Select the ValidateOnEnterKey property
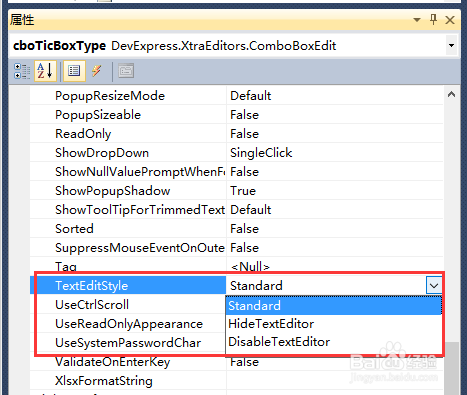467x395 pixels. tap(128, 362)
